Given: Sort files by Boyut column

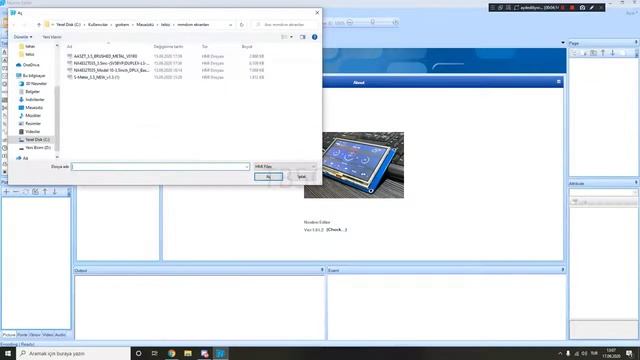Looking at the screenshot, I should (x=247, y=47).
